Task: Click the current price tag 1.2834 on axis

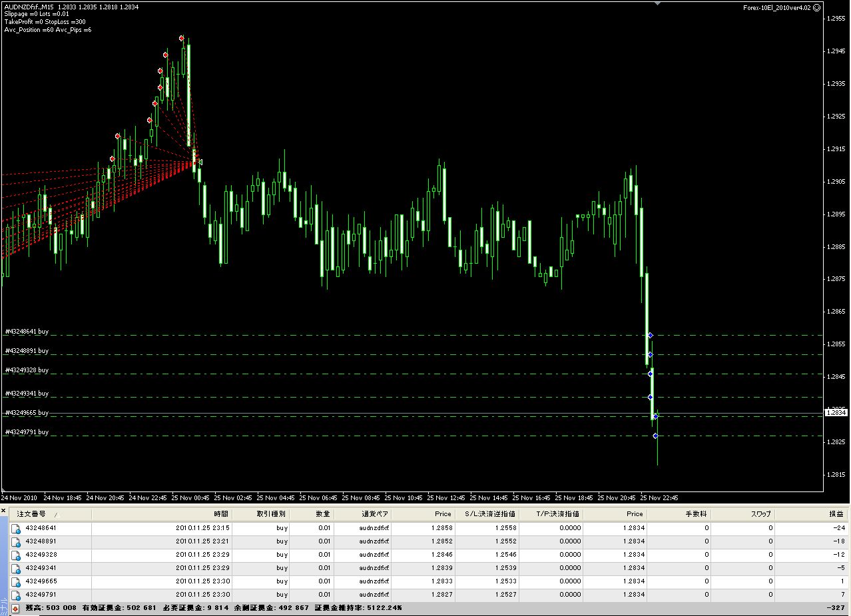Action: tap(836, 413)
